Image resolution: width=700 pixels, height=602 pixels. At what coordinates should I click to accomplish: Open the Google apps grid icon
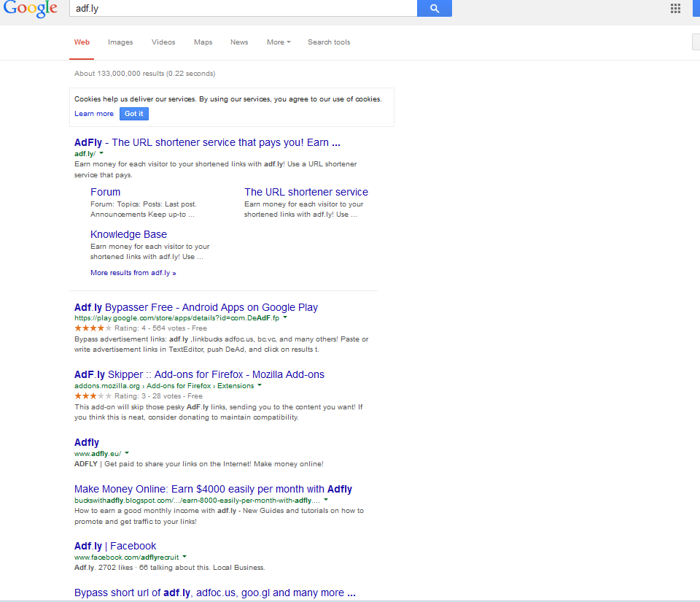click(675, 9)
